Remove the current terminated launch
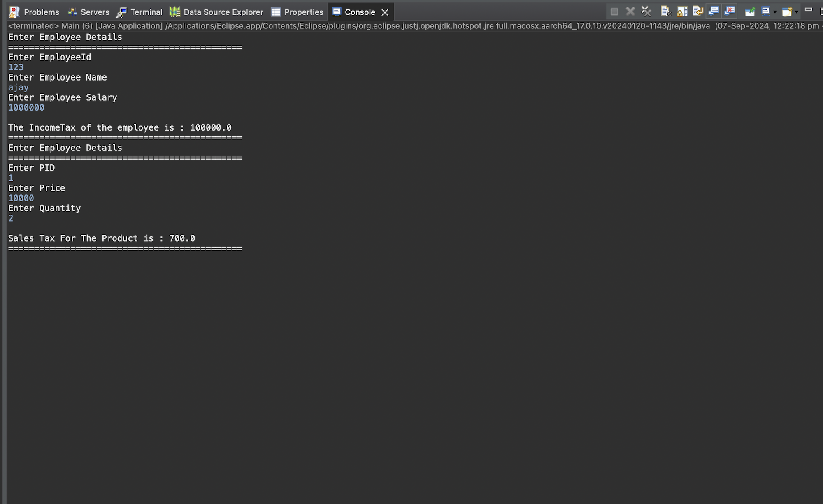 pos(630,12)
